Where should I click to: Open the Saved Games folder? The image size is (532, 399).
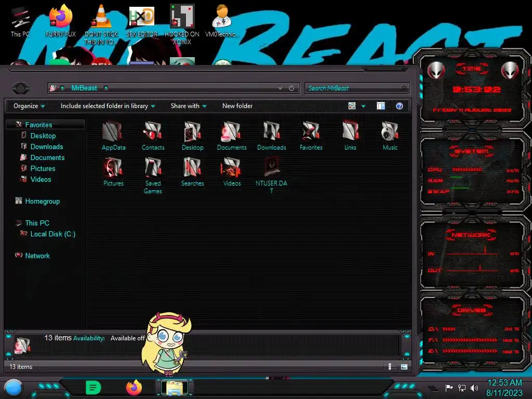click(153, 176)
